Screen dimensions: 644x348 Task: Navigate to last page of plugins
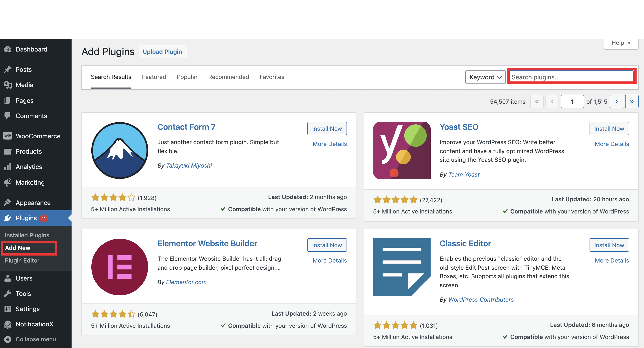(632, 102)
